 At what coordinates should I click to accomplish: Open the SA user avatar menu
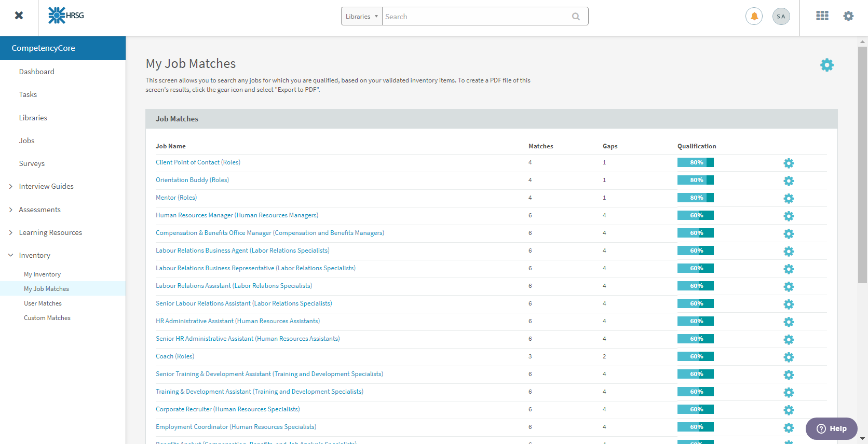tap(781, 17)
